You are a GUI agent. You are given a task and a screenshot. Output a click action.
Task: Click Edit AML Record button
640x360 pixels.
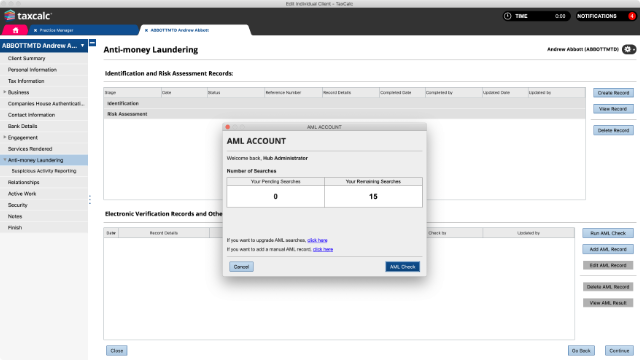tap(608, 265)
